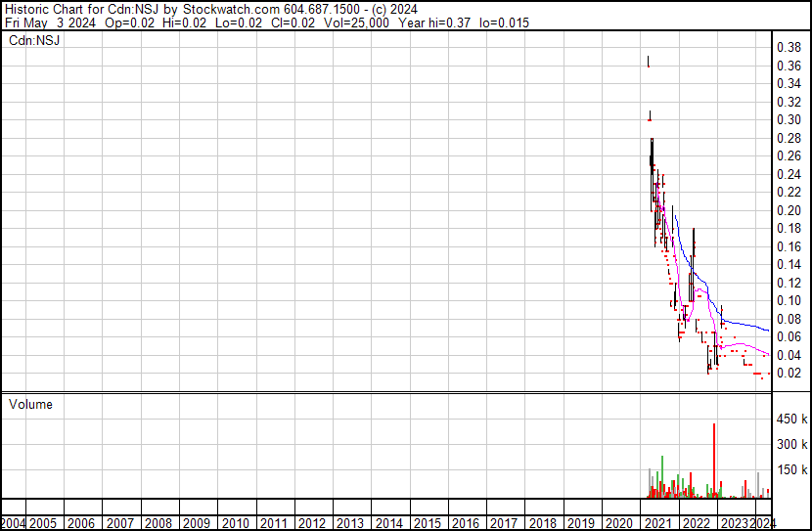Select the 0.02 price axis label
Screen dimensions: 812x531
tap(789, 374)
